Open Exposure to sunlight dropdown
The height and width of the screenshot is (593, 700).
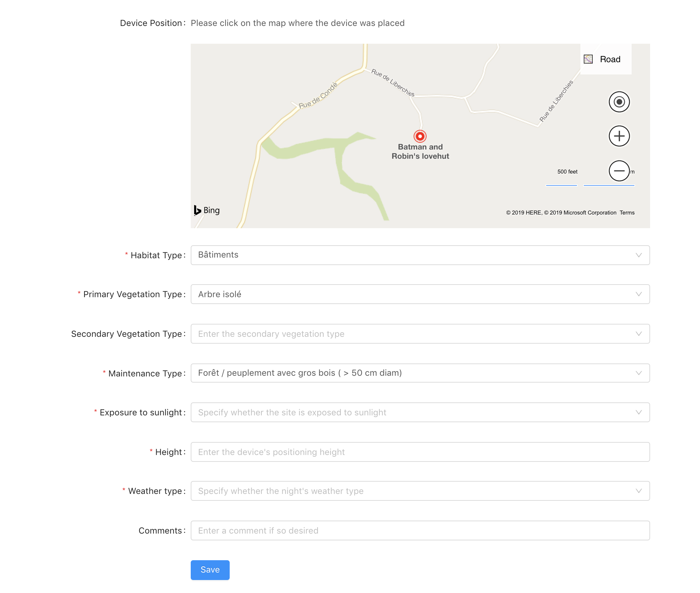click(x=420, y=412)
